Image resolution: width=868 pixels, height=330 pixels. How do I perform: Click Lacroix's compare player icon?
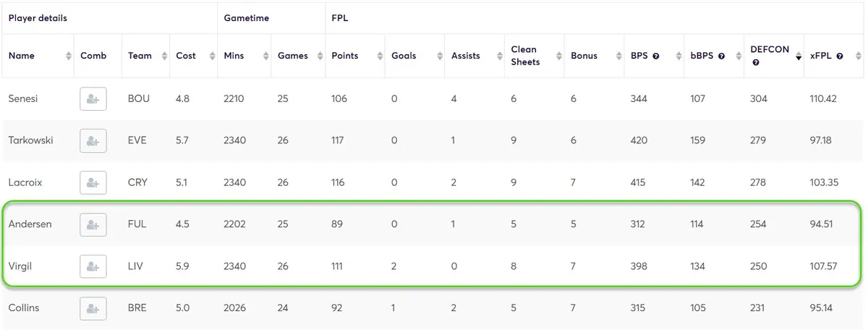point(93,182)
